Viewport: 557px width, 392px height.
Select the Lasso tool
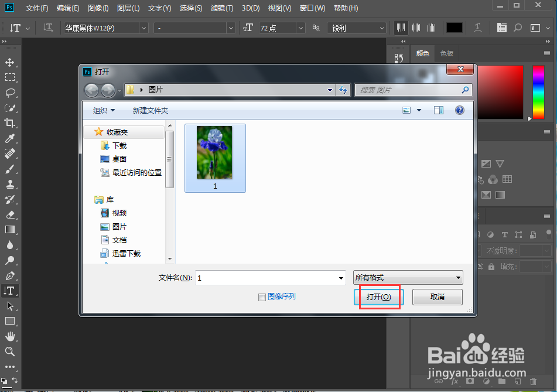9,93
